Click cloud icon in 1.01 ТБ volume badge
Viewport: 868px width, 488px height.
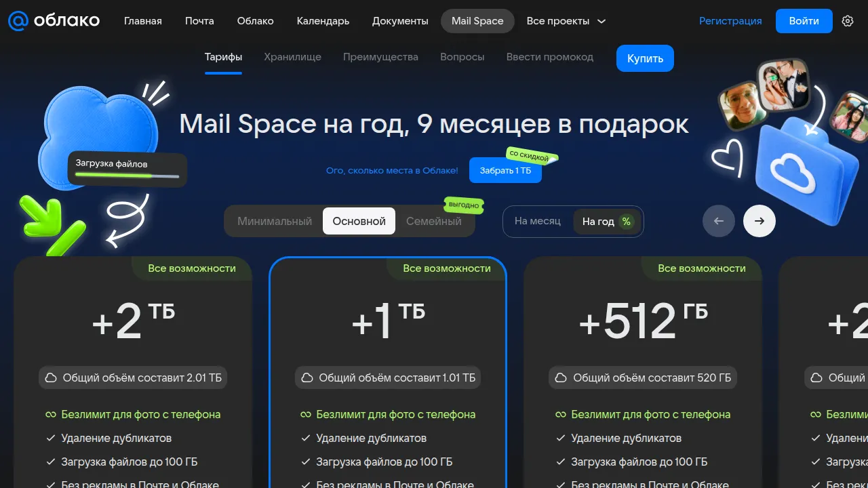click(x=307, y=378)
